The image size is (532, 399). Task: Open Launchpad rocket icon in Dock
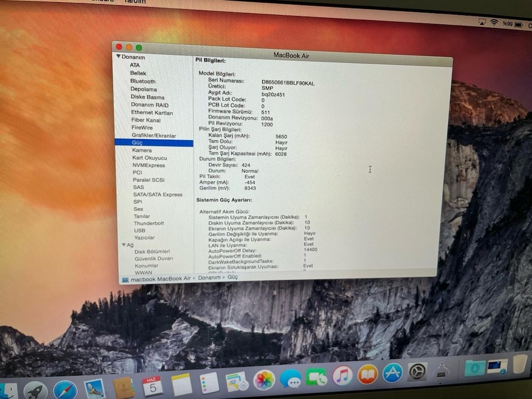(x=36, y=391)
